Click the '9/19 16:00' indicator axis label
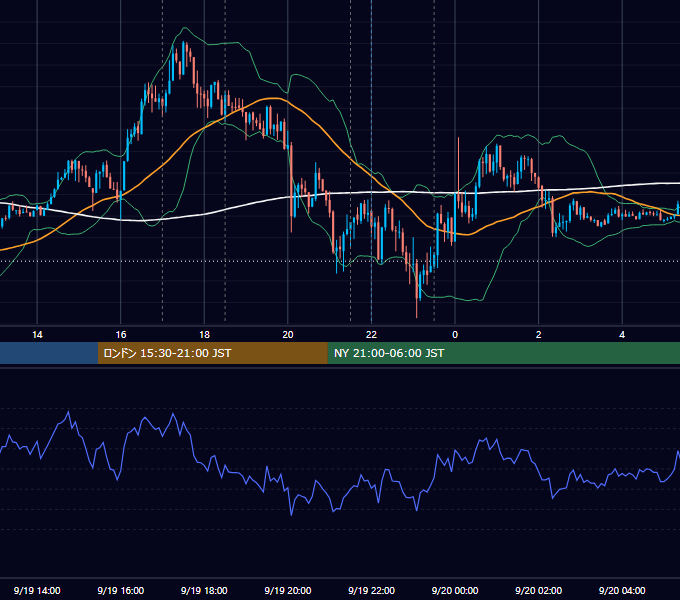The image size is (680, 600). point(121,590)
